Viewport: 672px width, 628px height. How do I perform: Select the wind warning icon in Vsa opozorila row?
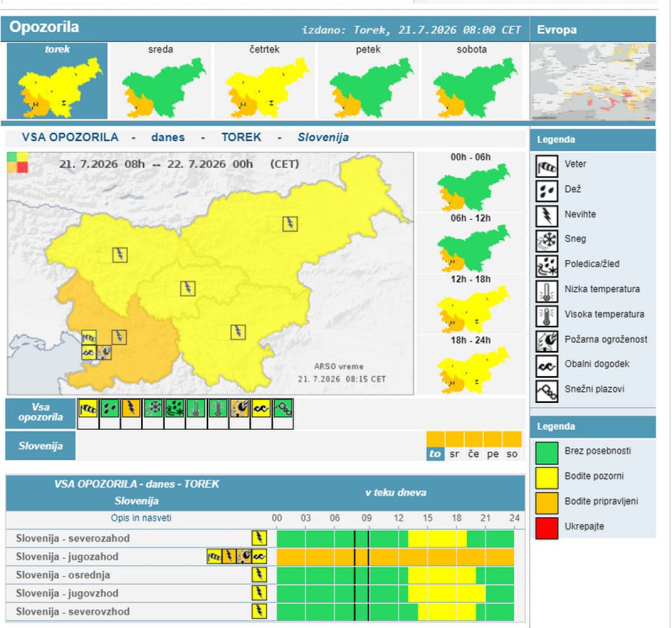[x=88, y=409]
